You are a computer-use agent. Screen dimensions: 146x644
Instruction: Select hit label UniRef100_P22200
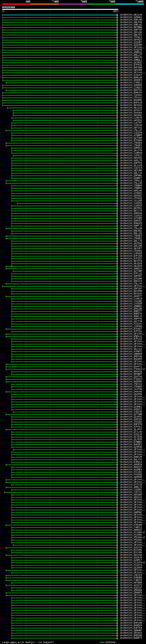(131, 324)
